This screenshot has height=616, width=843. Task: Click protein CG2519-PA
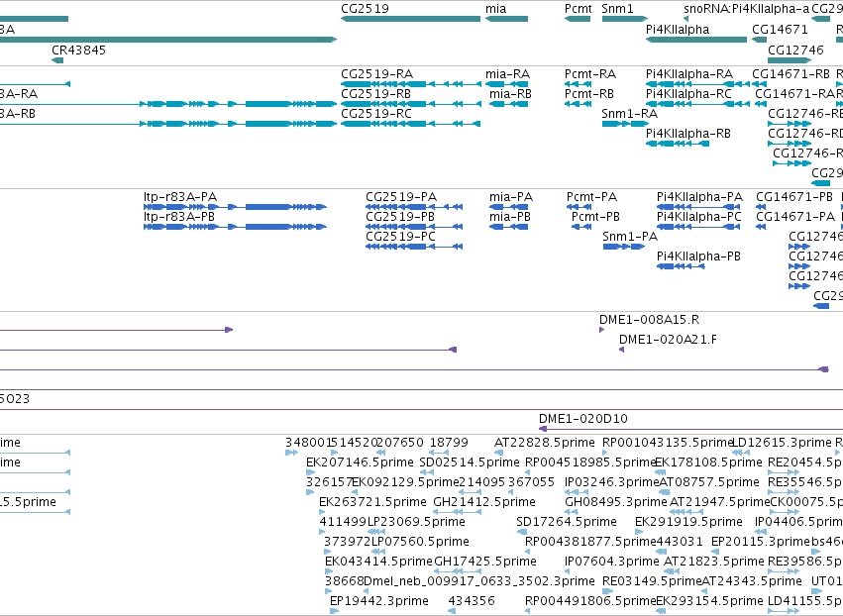(x=401, y=197)
